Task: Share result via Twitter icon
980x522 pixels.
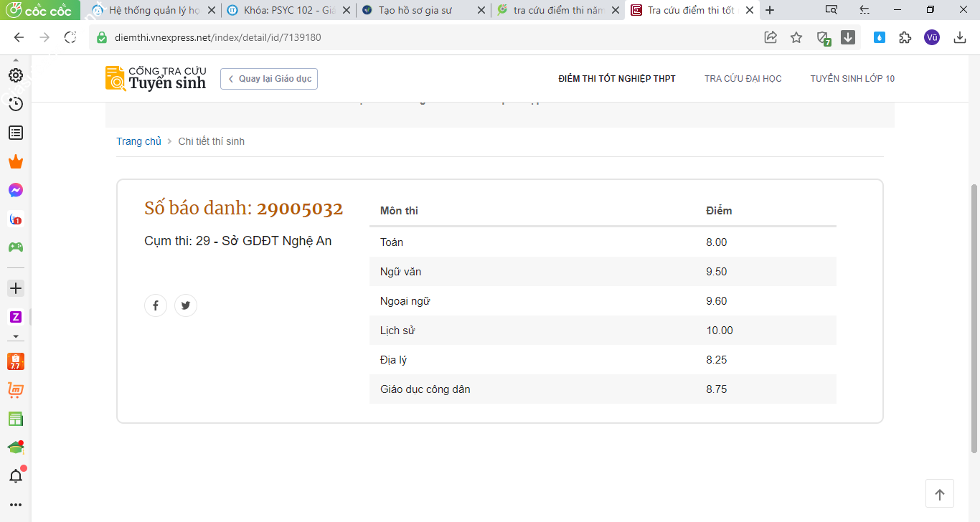Action: (186, 305)
